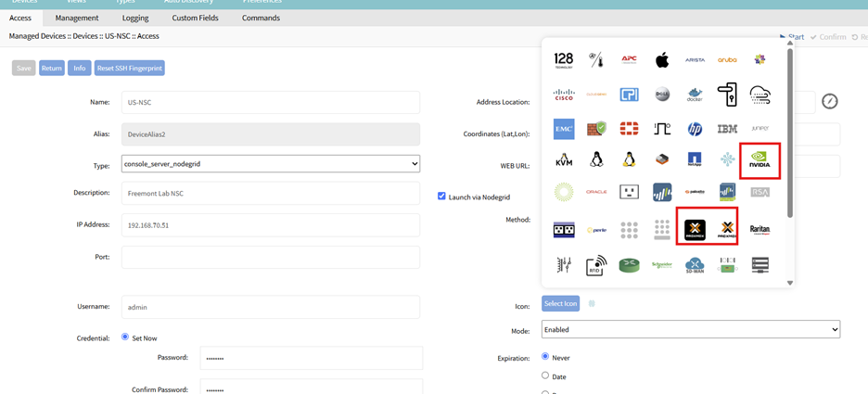Select the Cisco logo icon

(x=564, y=95)
